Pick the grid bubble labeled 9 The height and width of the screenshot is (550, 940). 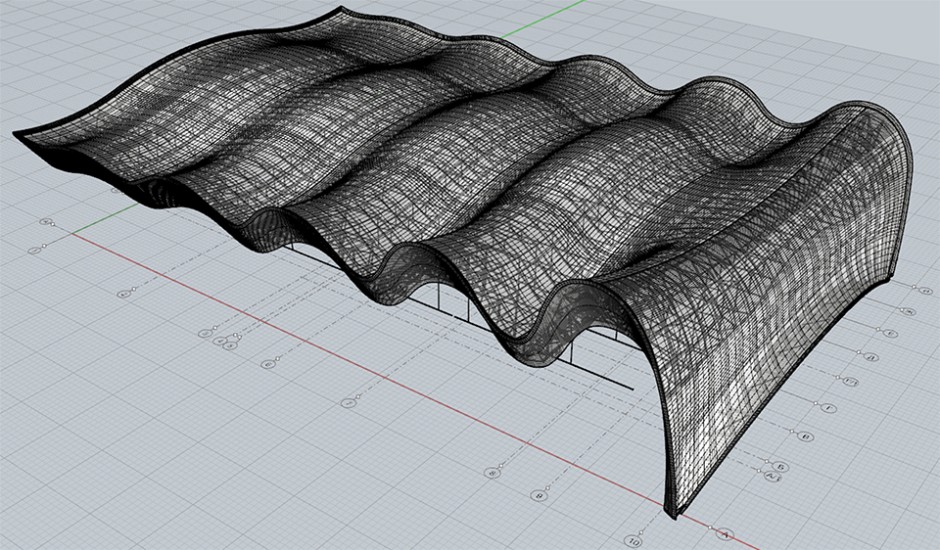click(539, 495)
